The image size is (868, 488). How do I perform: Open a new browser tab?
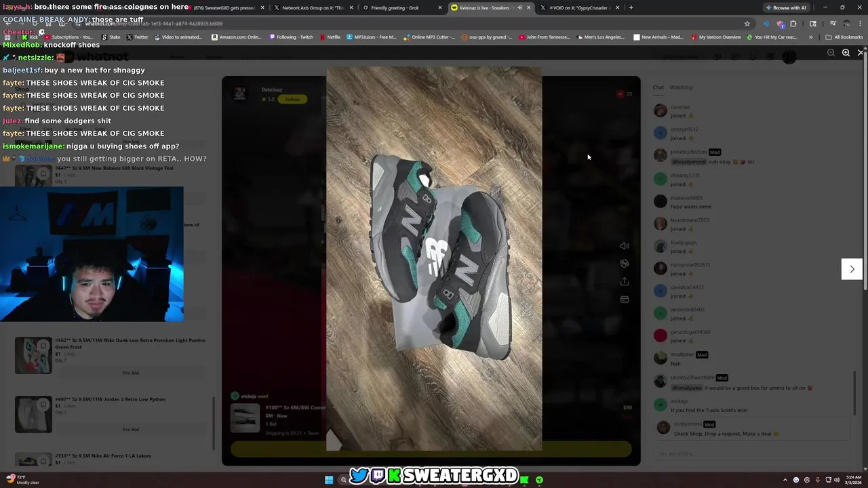pos(631,7)
